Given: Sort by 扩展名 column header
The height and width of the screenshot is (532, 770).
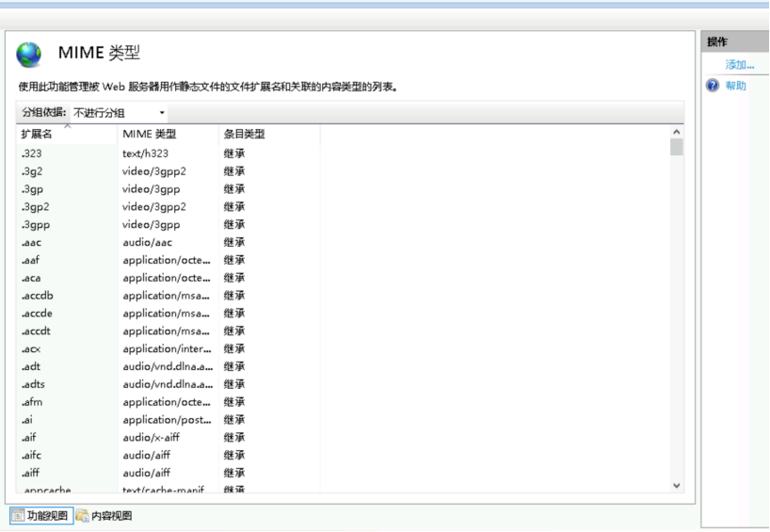Looking at the screenshot, I should [x=67, y=134].
